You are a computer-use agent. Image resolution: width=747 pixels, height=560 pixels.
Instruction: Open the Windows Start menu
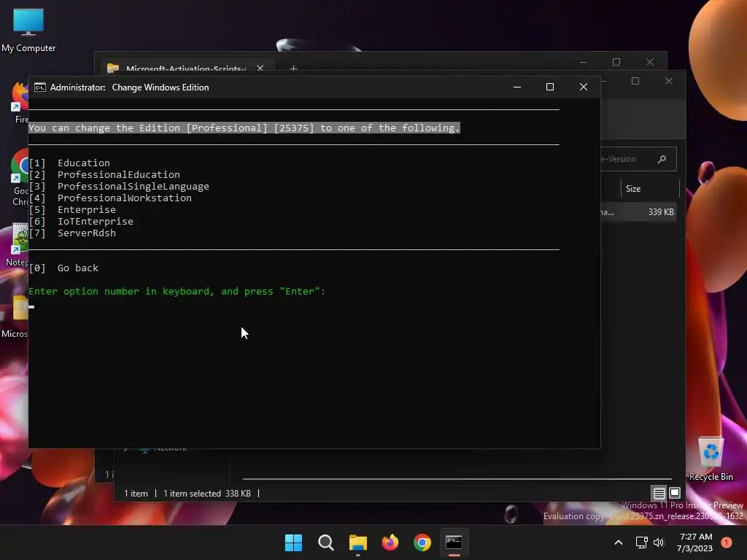click(293, 542)
